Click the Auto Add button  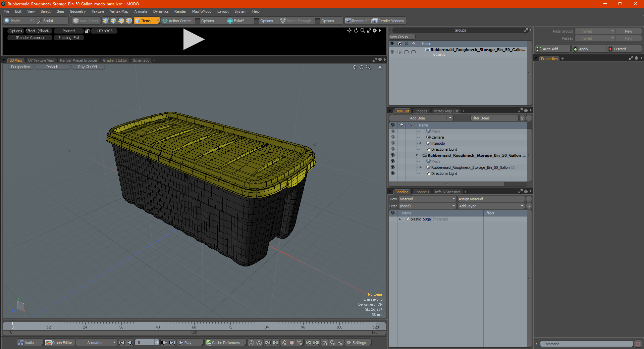[x=552, y=49]
